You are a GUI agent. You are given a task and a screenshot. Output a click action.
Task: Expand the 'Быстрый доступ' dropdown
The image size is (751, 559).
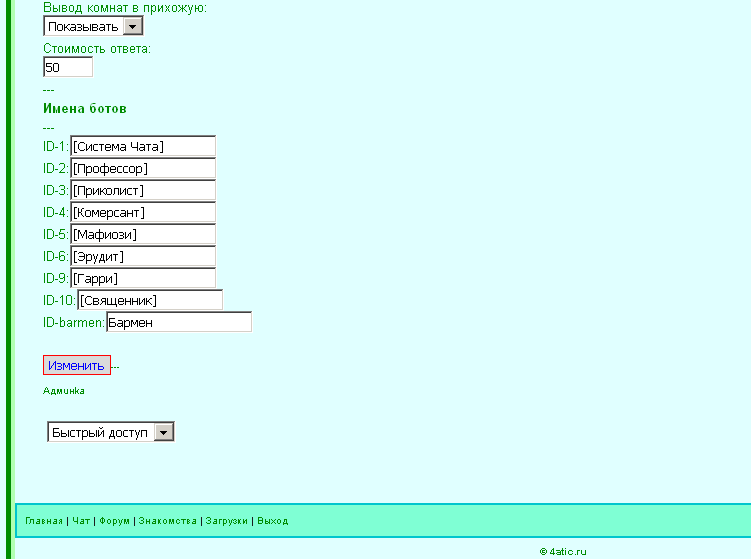tap(111, 432)
